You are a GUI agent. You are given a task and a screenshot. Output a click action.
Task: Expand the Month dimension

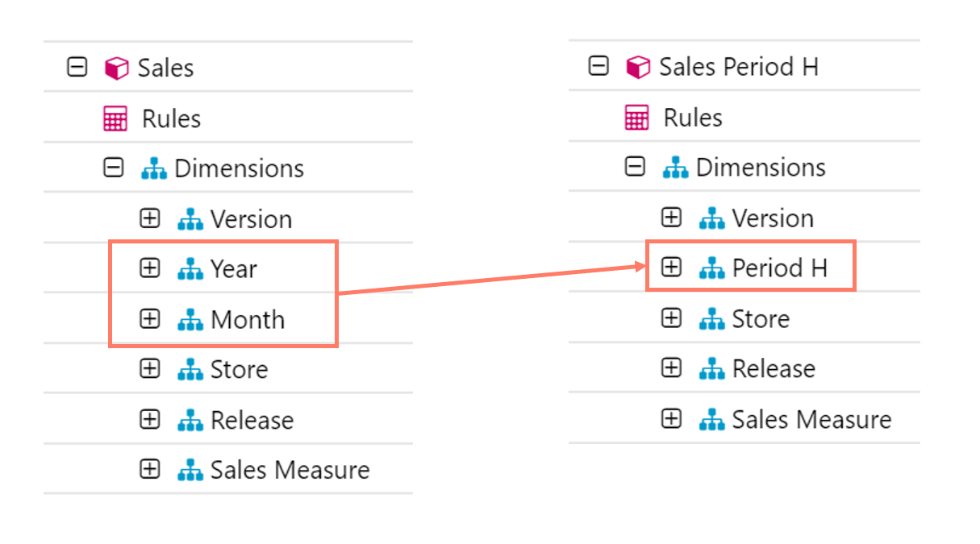pyautogui.click(x=149, y=319)
